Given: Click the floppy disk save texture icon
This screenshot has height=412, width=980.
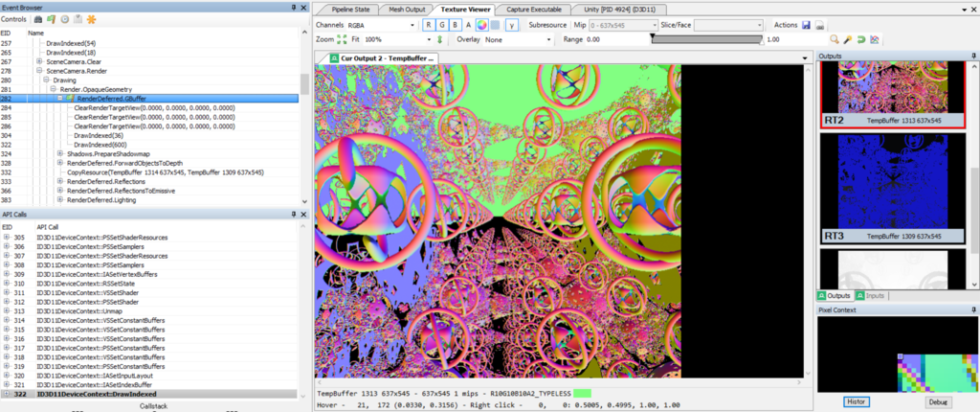Looking at the screenshot, I should (806, 25).
